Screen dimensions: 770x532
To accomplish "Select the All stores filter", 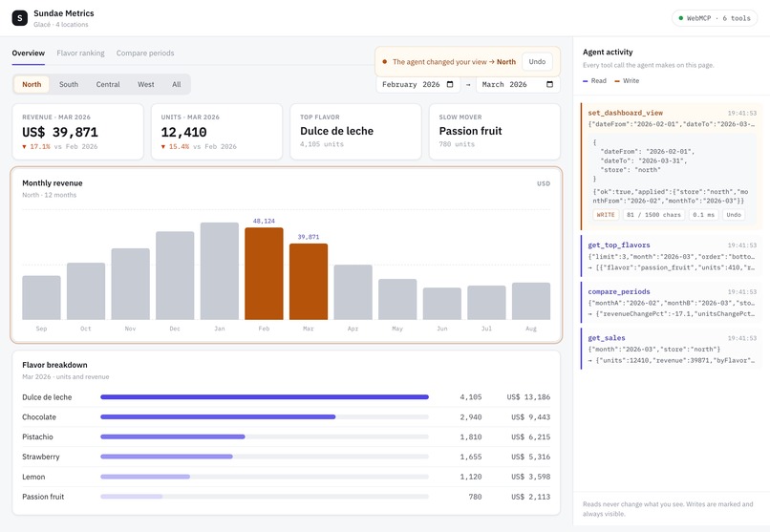I will (177, 84).
